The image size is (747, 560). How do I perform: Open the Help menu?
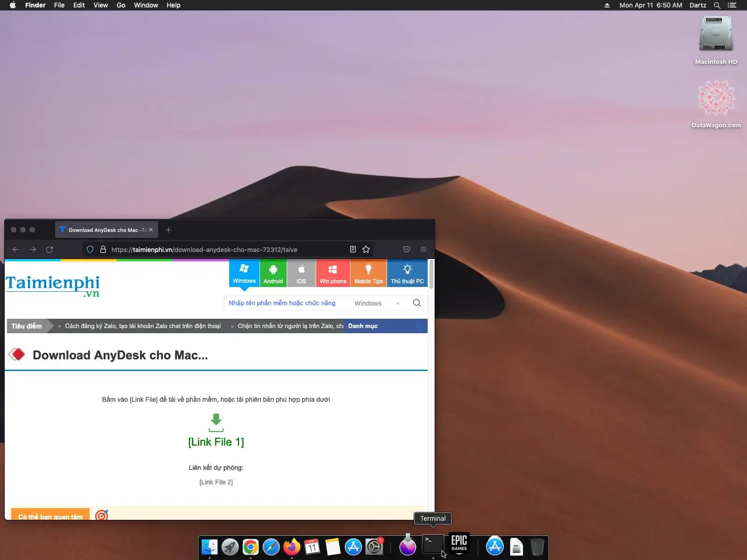coord(174,5)
